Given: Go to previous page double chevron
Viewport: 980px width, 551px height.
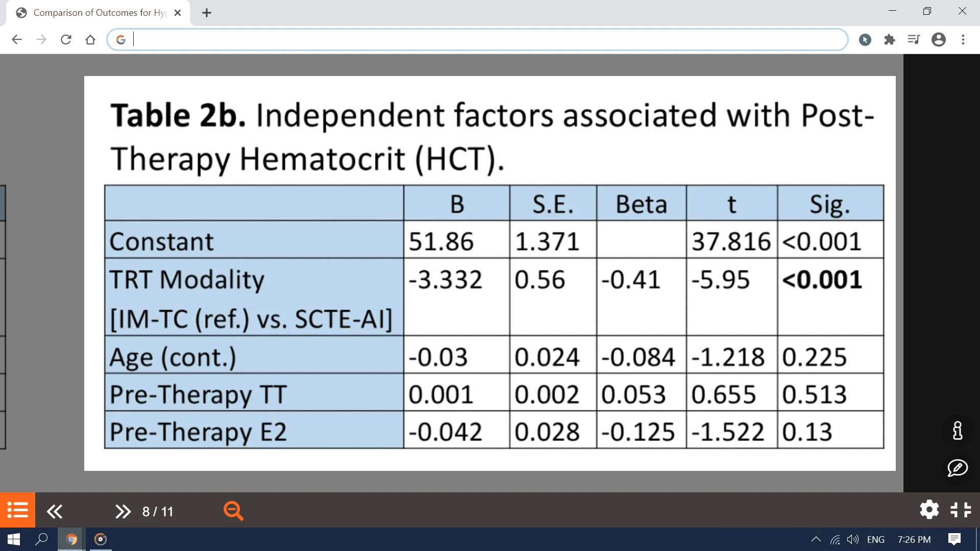Looking at the screenshot, I should point(54,511).
